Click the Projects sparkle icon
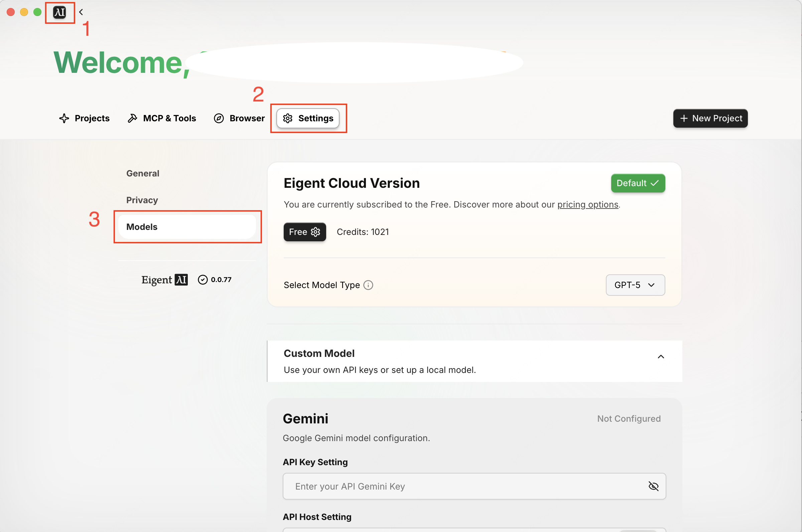Image resolution: width=802 pixels, height=532 pixels. (64, 118)
